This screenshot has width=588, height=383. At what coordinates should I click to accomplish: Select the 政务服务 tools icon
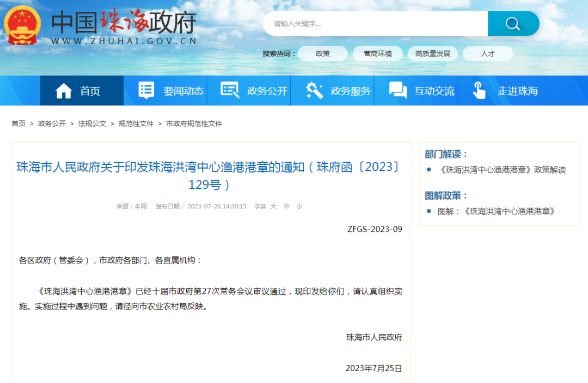313,90
